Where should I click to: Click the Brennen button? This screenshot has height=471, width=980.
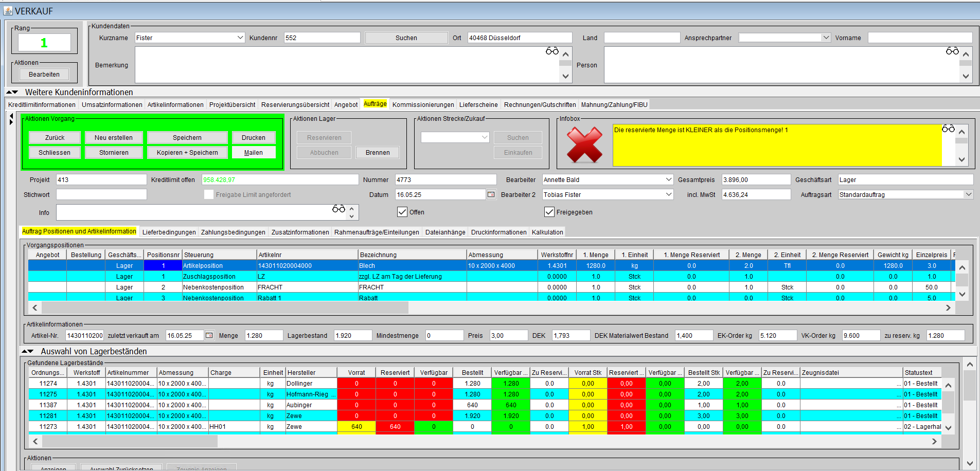click(x=378, y=152)
